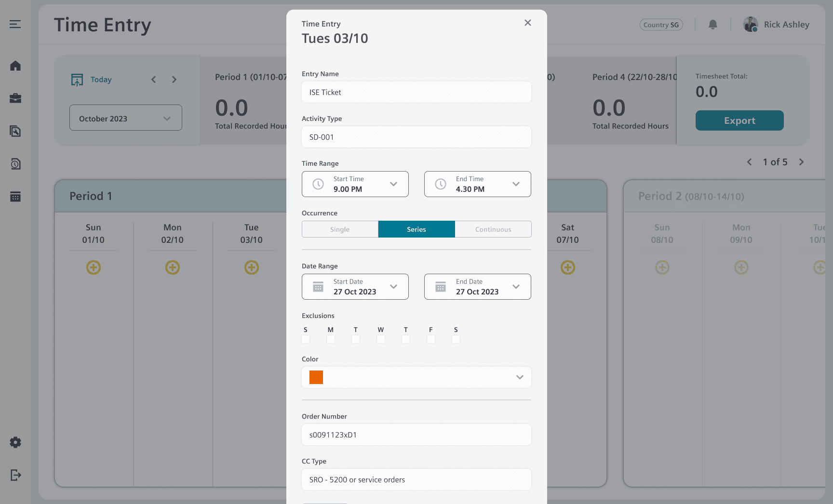
Task: Click the Start Date calendar icon
Action: [x=318, y=287]
